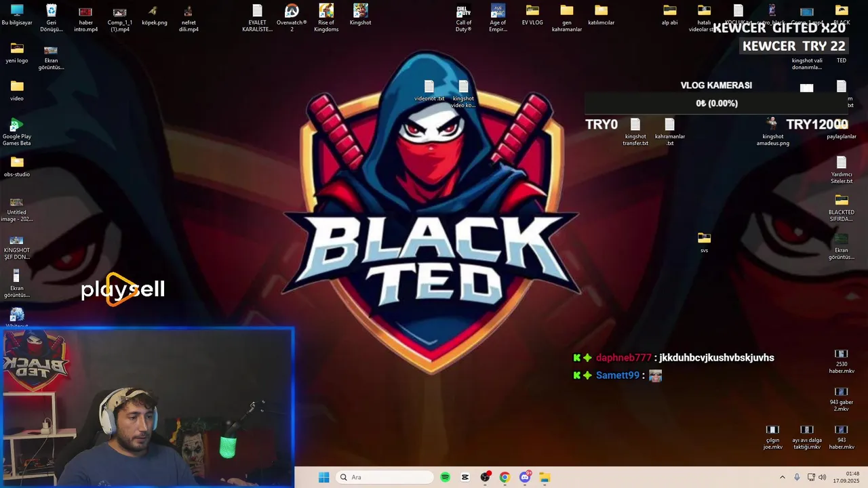The height and width of the screenshot is (488, 868).
Task: Select the haber intro.mp4 video file
Action: (85, 18)
